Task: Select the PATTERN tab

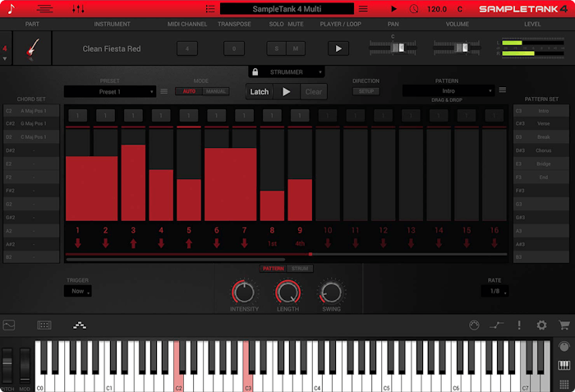Action: pyautogui.click(x=274, y=269)
